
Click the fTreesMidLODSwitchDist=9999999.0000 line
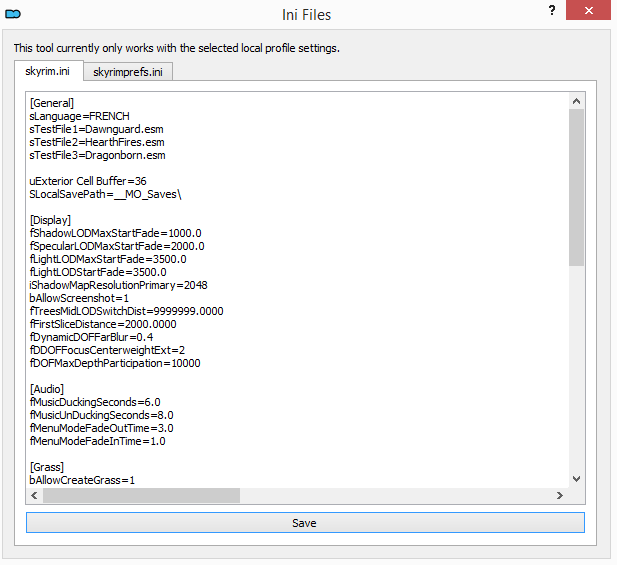tap(126, 311)
